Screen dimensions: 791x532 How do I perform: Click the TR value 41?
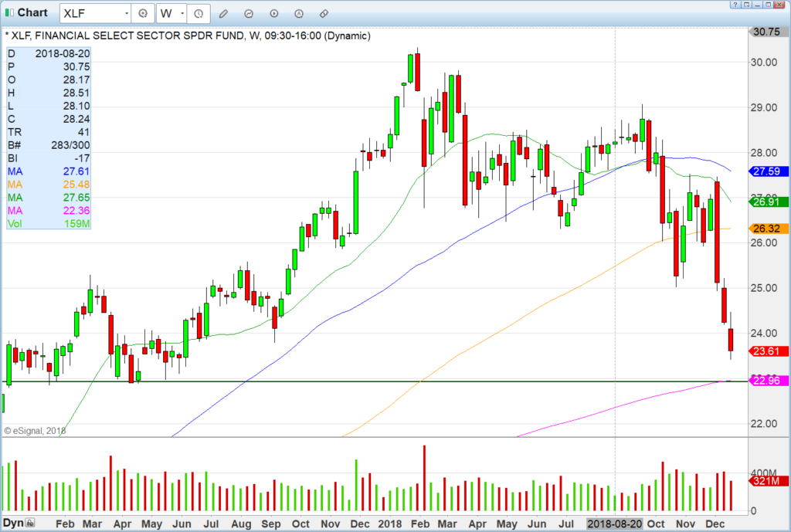[83, 132]
